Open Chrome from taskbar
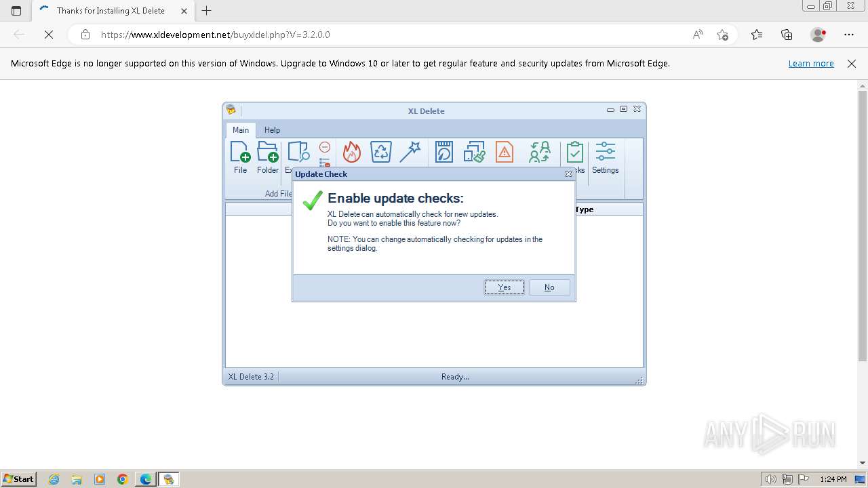 pyautogui.click(x=123, y=479)
